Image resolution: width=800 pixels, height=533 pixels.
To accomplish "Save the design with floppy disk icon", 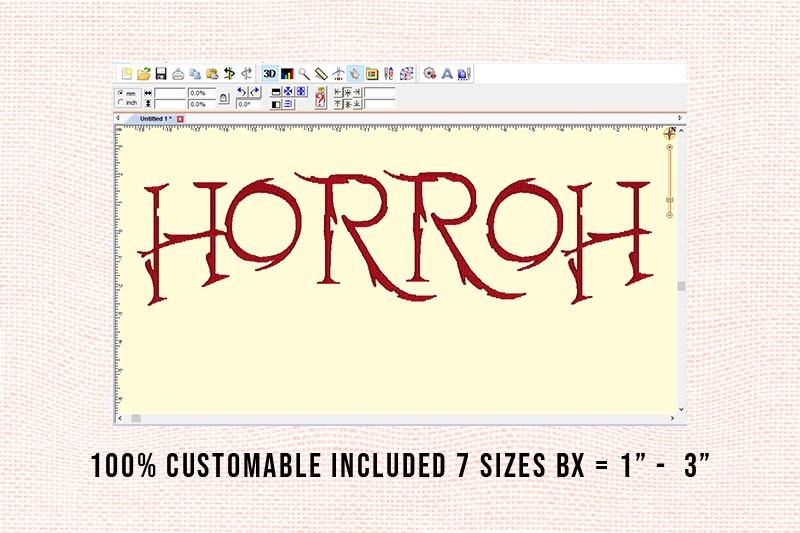I will click(161, 74).
